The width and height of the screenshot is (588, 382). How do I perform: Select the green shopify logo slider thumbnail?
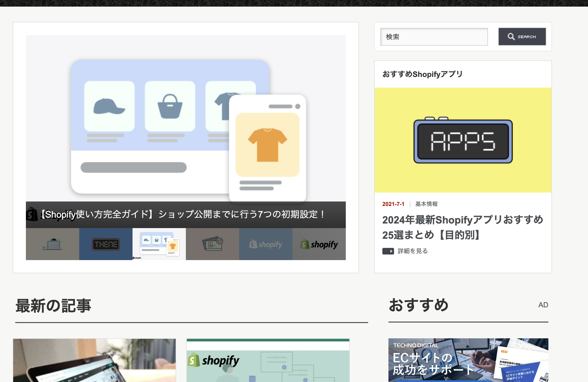click(319, 244)
